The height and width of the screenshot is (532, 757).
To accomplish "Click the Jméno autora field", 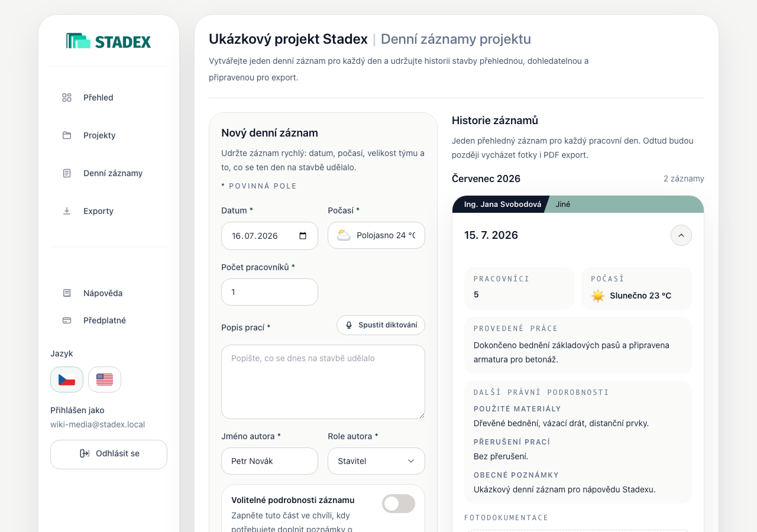I will pyautogui.click(x=270, y=461).
